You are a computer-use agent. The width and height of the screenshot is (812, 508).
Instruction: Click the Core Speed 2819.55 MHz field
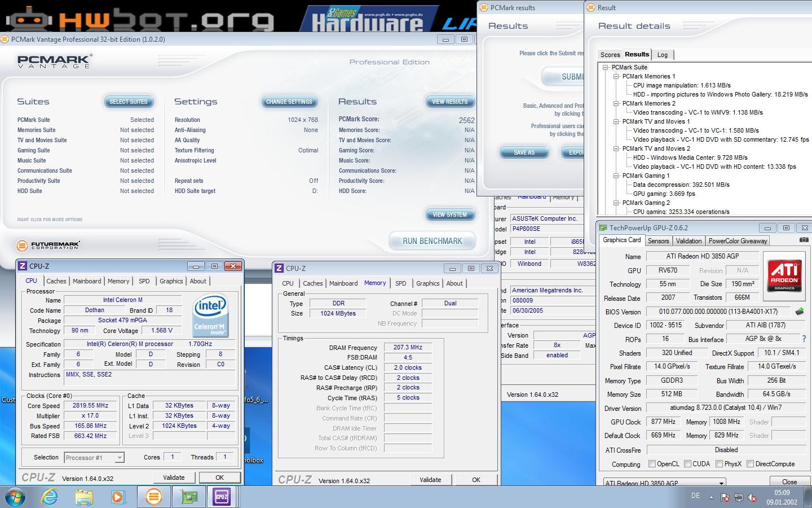[x=90, y=405]
